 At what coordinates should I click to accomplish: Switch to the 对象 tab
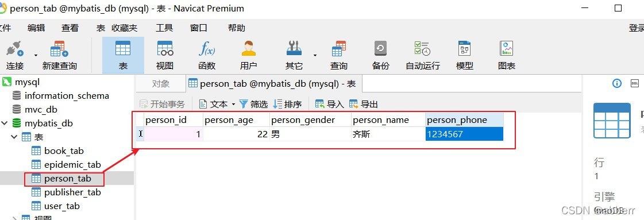pyautogui.click(x=161, y=84)
